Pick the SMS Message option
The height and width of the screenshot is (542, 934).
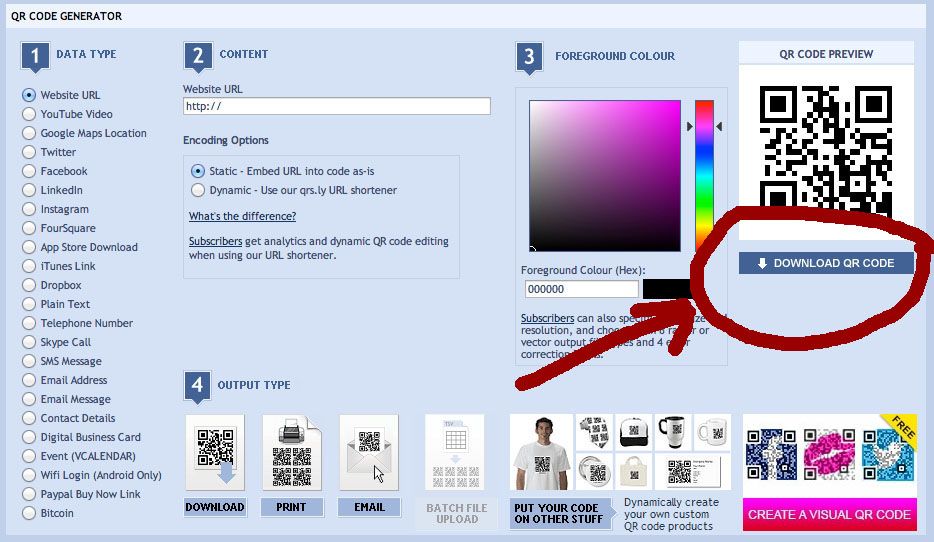click(x=29, y=362)
